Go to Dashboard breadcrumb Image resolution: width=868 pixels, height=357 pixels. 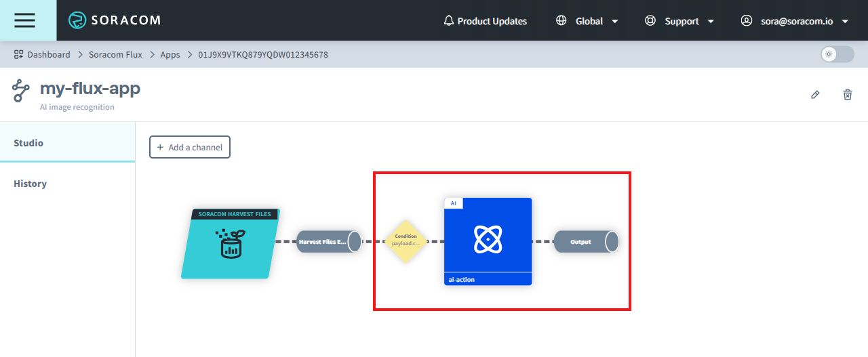pos(42,55)
